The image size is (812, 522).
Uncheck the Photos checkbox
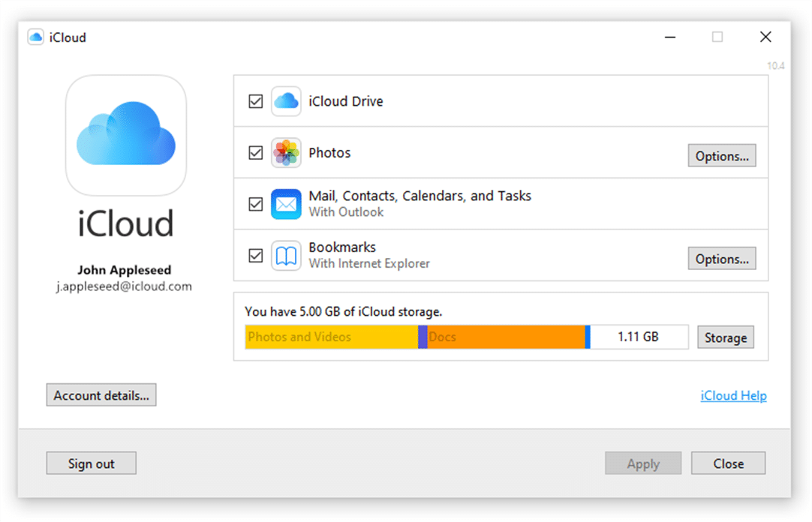coord(255,153)
